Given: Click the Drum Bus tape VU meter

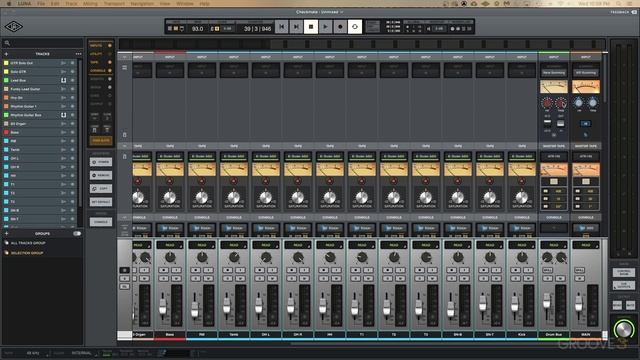Looking at the screenshot, I should (554, 169).
